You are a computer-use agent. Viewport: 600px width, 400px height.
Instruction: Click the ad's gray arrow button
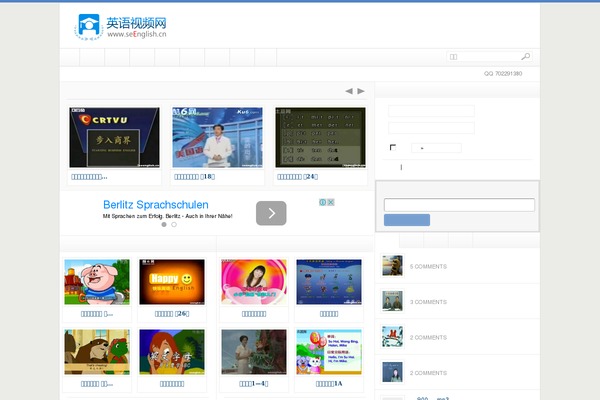tap(271, 213)
